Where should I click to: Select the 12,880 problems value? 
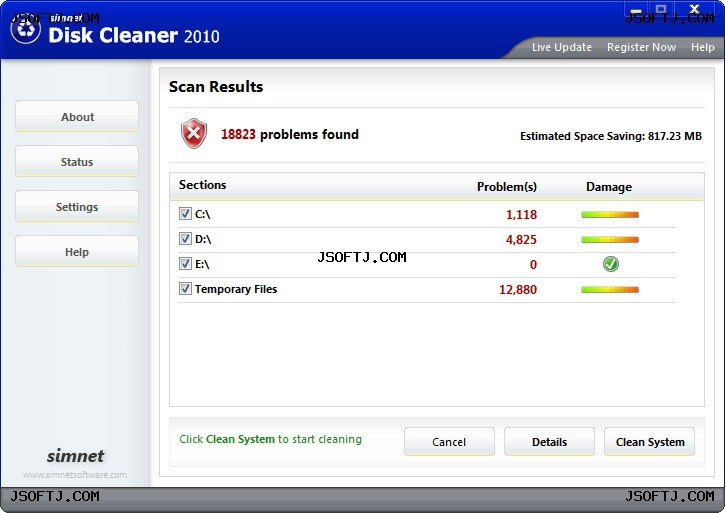(x=518, y=290)
